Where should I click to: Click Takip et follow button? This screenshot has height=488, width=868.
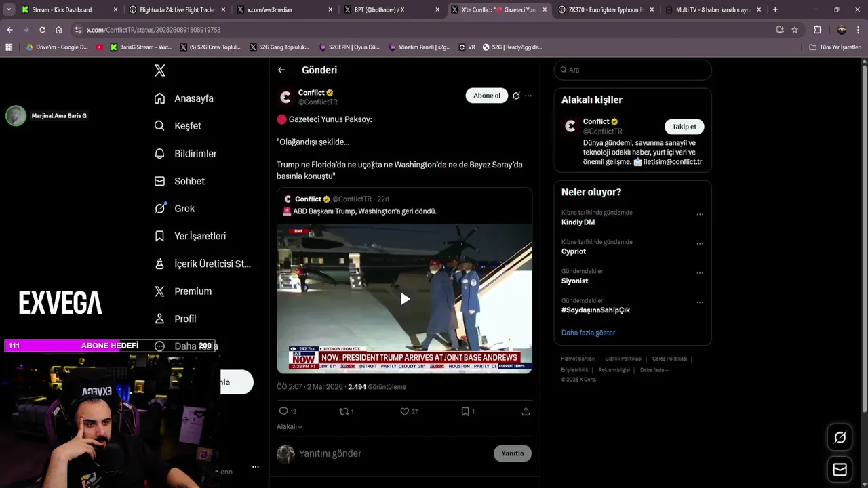point(684,127)
